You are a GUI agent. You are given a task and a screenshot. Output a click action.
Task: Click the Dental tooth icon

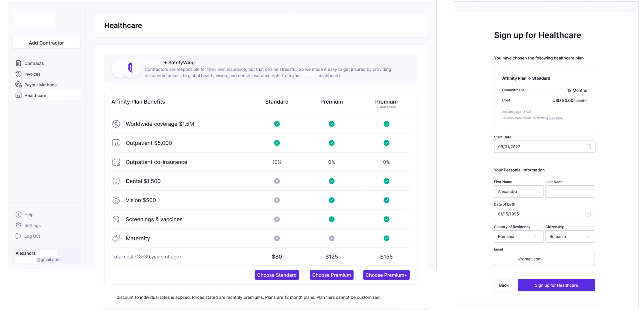116,181
